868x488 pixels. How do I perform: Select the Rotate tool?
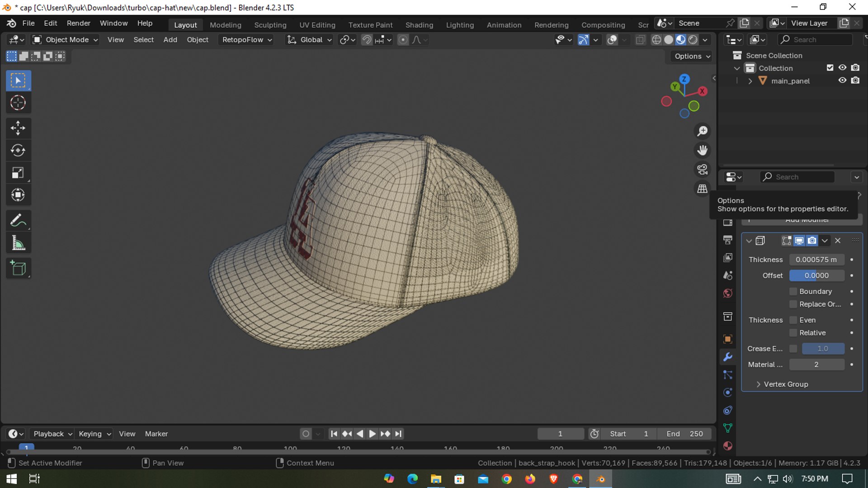[18, 150]
